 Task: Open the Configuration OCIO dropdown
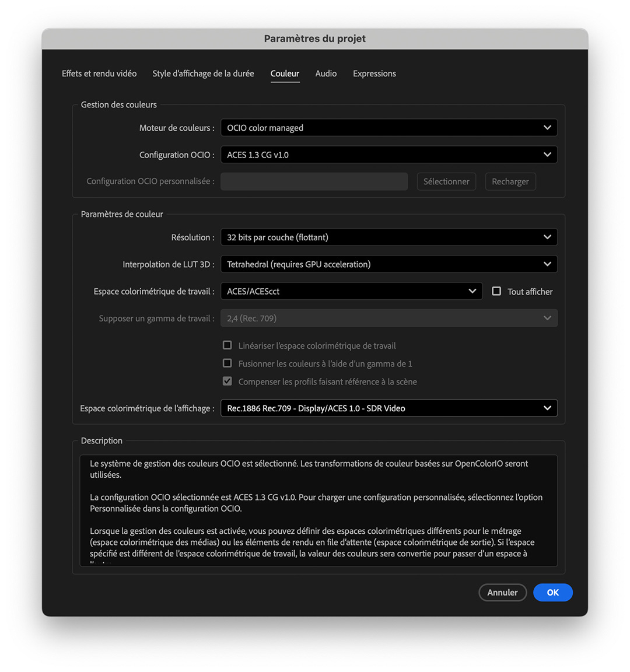(x=388, y=155)
